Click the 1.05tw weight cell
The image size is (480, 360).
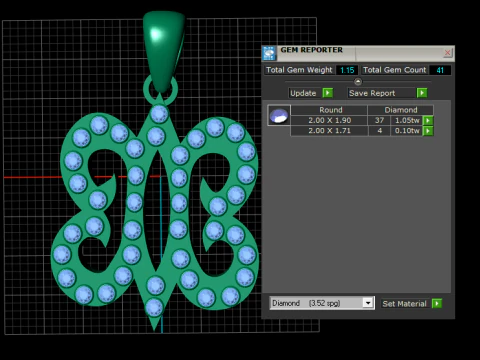[x=407, y=120]
